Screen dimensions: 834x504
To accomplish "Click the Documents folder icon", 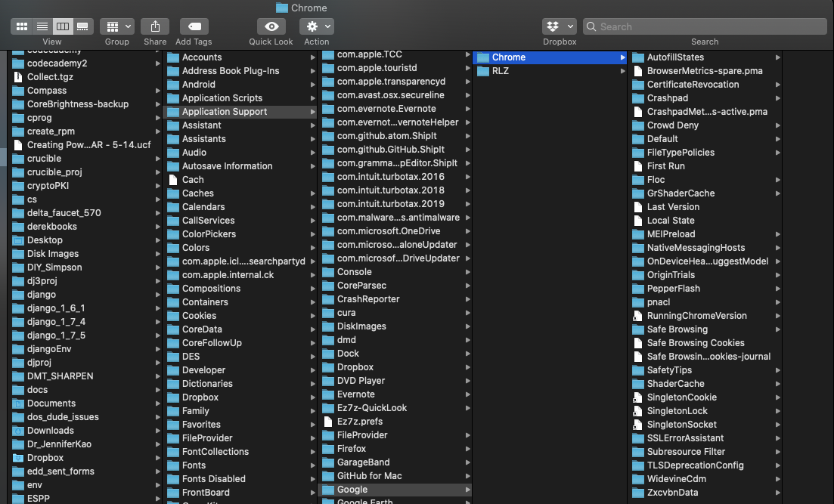I will point(18,404).
